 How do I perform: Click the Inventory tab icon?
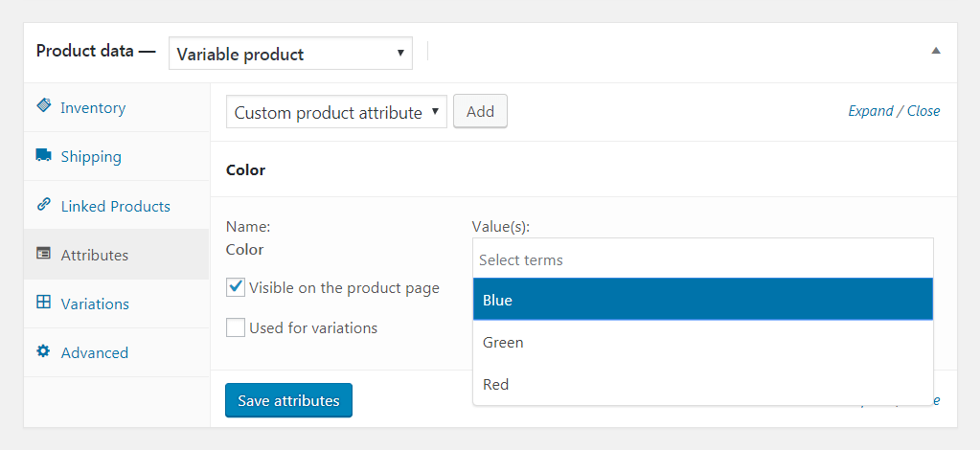(x=43, y=106)
